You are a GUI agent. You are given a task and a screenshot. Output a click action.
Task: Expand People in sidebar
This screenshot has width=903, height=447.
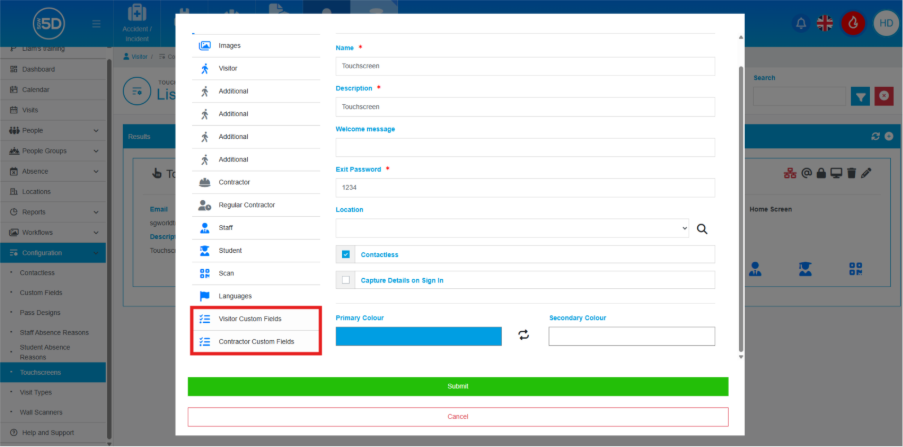(53, 131)
